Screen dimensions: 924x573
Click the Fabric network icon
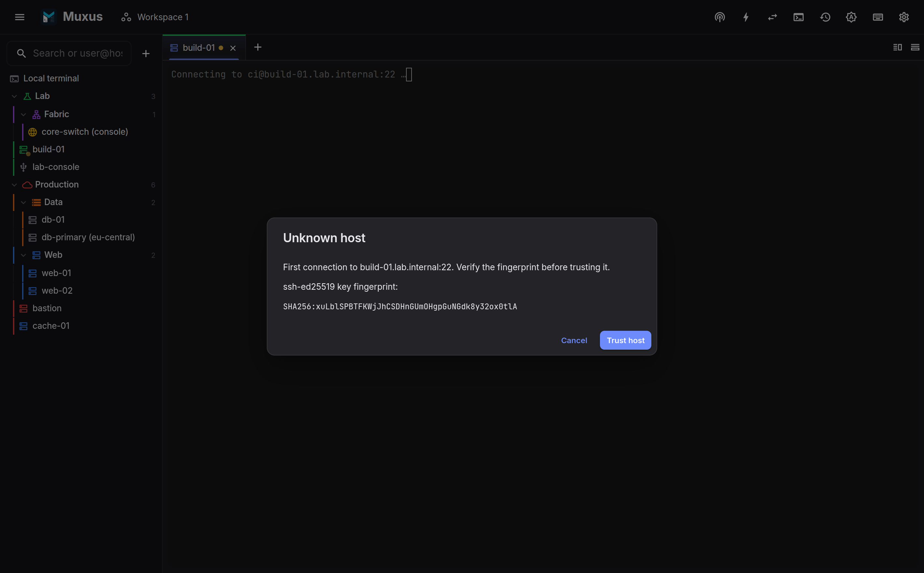click(36, 115)
